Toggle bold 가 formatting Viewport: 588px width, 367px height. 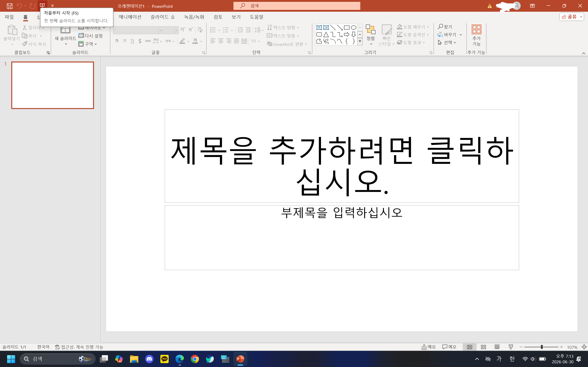coord(117,41)
